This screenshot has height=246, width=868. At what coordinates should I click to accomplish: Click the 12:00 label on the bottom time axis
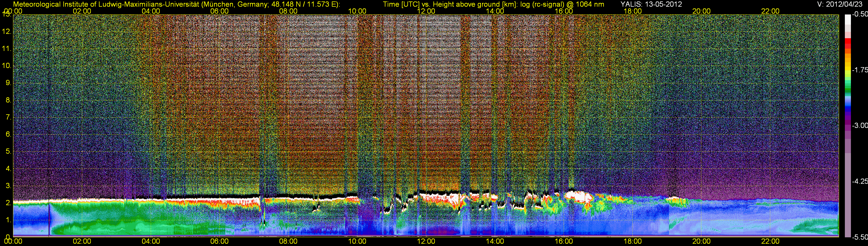(426, 241)
